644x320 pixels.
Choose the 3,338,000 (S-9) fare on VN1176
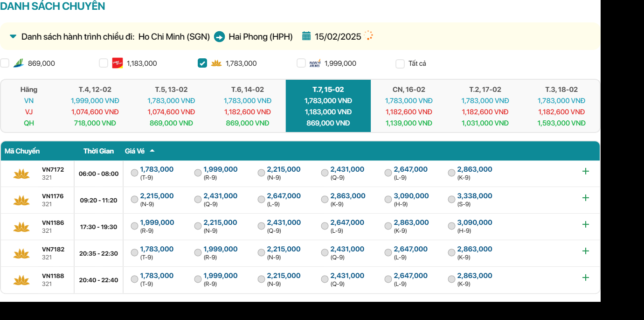pos(451,200)
